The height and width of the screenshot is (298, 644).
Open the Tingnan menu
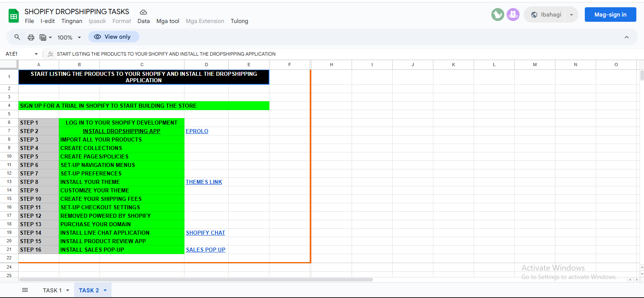tap(72, 21)
